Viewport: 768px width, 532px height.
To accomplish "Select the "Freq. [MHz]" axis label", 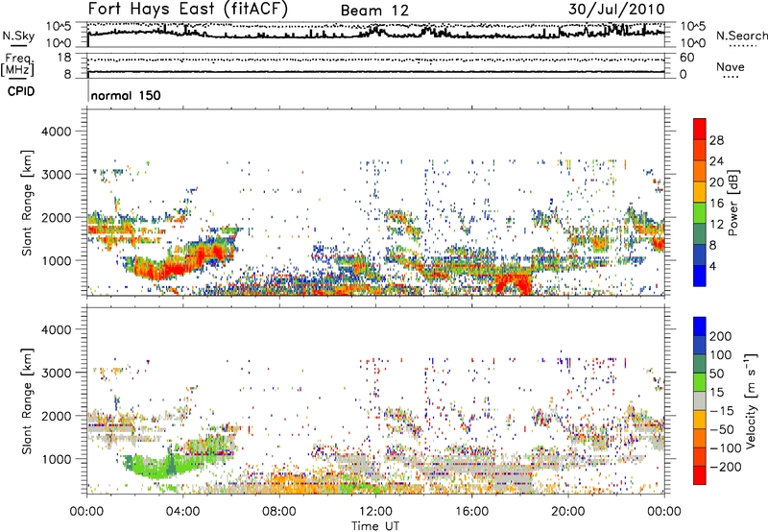I will [x=17, y=65].
